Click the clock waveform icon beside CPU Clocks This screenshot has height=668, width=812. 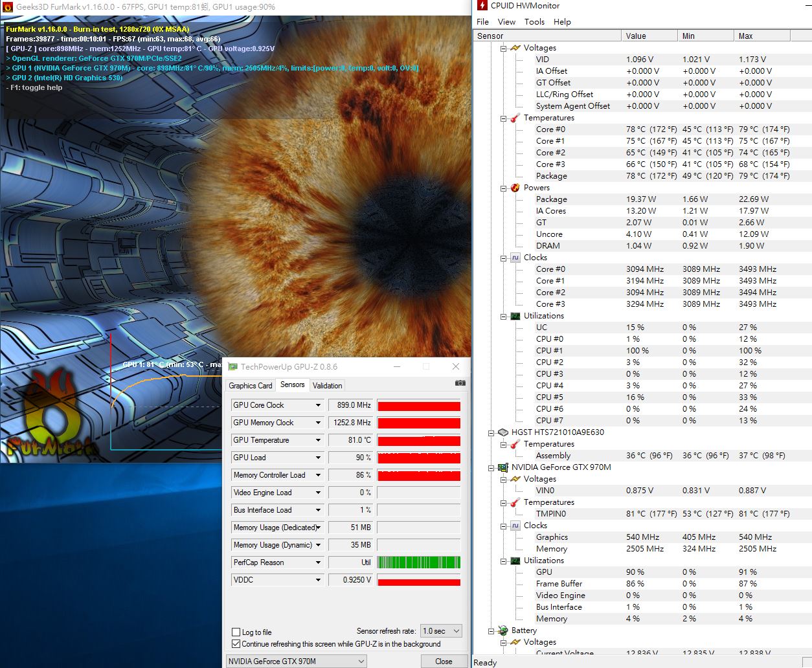click(x=515, y=258)
